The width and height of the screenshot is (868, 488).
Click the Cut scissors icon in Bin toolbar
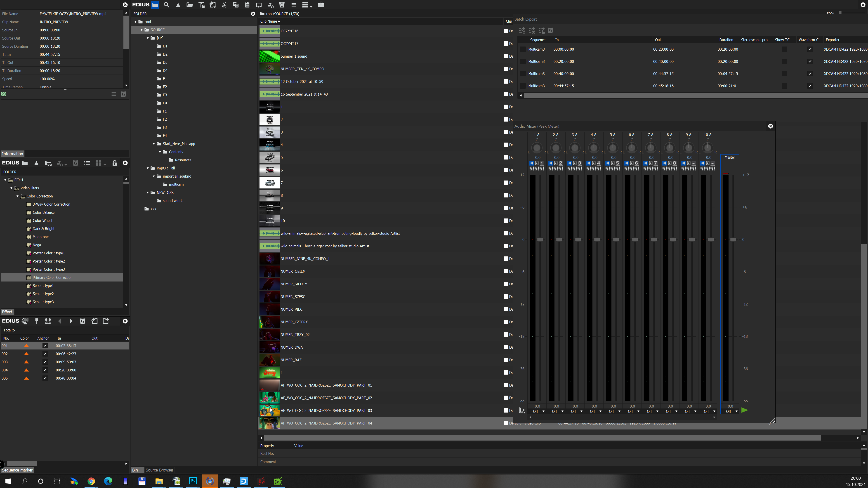(224, 5)
